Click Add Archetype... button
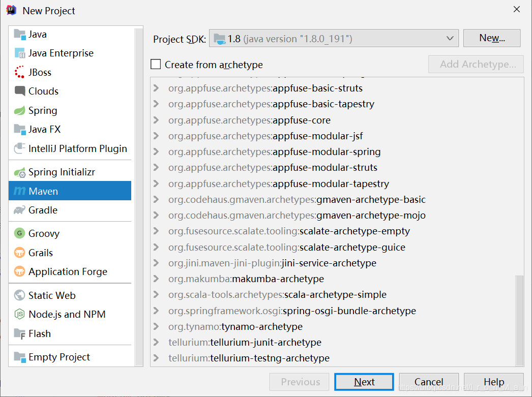This screenshot has height=397, width=532. pyautogui.click(x=476, y=64)
